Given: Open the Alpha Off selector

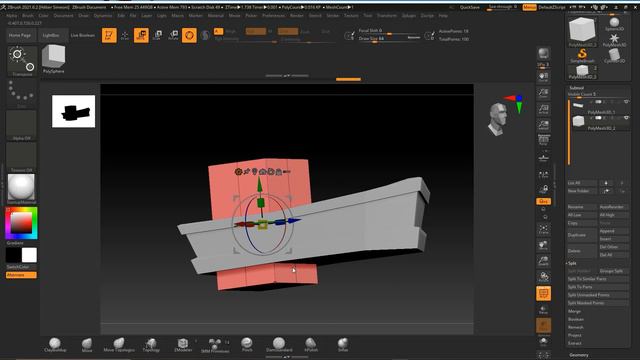Looking at the screenshot, I should click(x=22, y=126).
